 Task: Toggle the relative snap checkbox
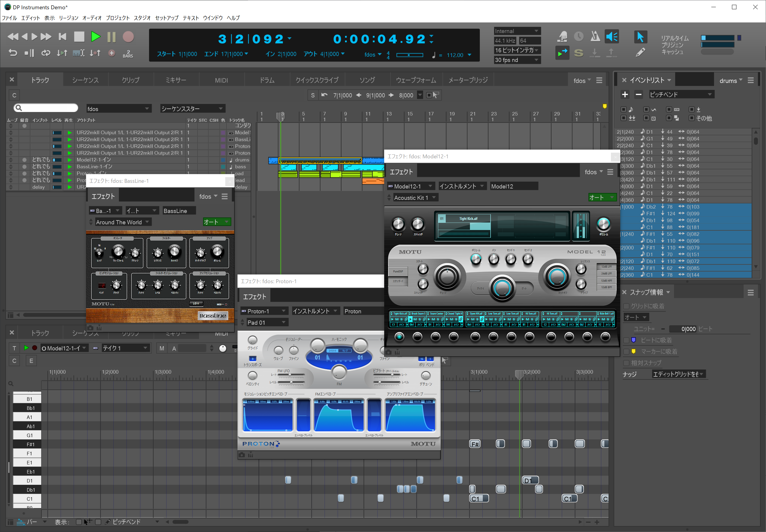click(x=626, y=363)
